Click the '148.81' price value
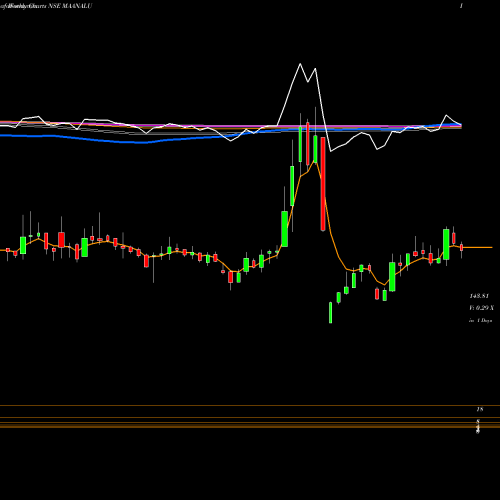Screen dimensions: 500x500 click(x=479, y=296)
